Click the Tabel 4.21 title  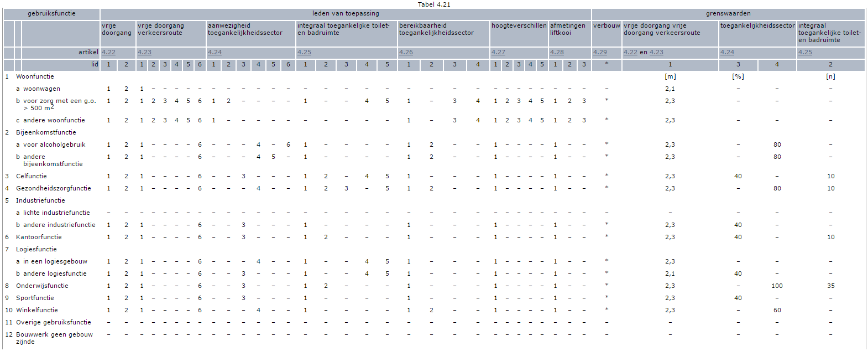(434, 4)
